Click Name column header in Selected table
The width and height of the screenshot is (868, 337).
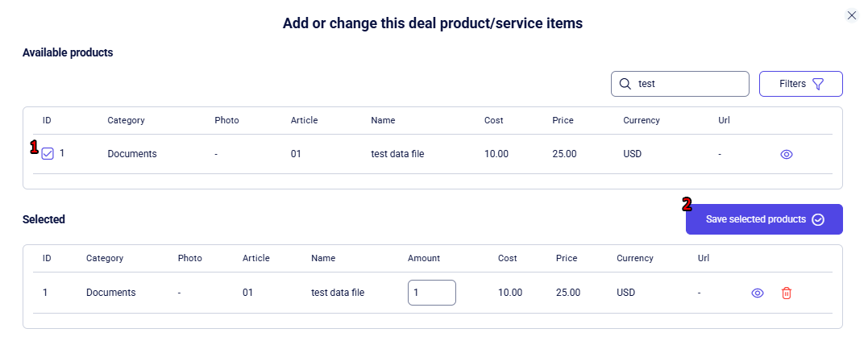coord(323,259)
